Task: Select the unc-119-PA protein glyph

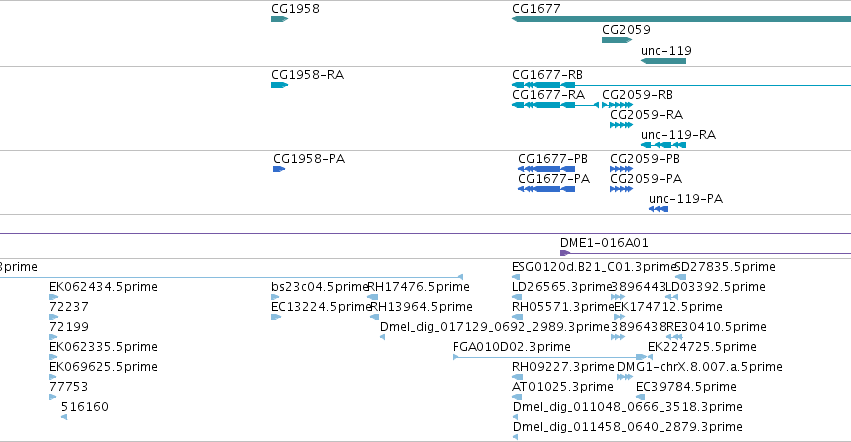Action: pyautogui.click(x=658, y=209)
